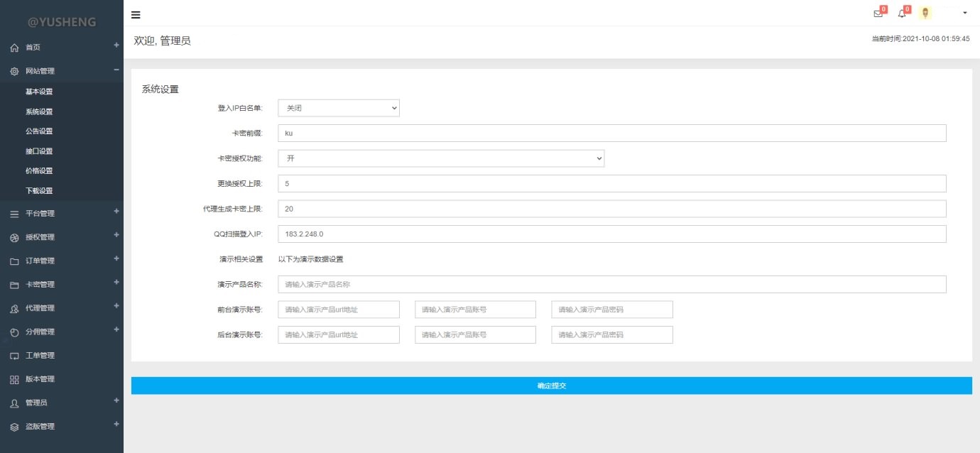Expand 盗版管理 with its plus sign

coord(116,424)
